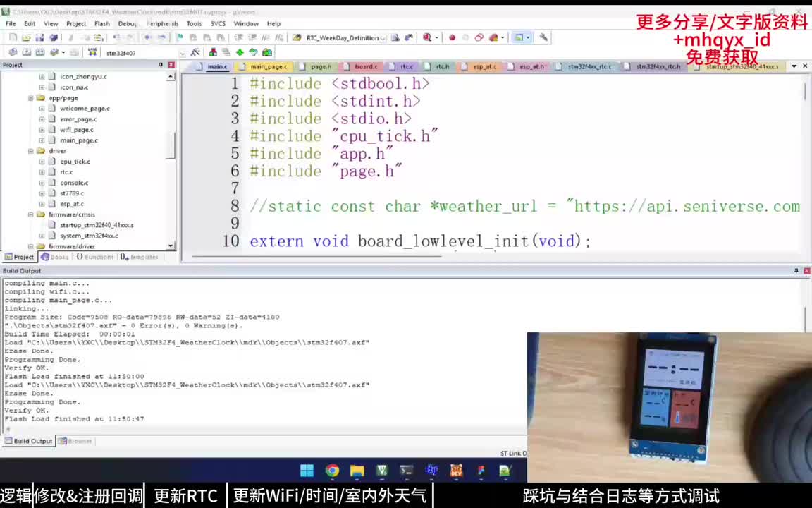Click the Open file toolbar icon
The width and height of the screenshot is (812, 508).
(26, 37)
